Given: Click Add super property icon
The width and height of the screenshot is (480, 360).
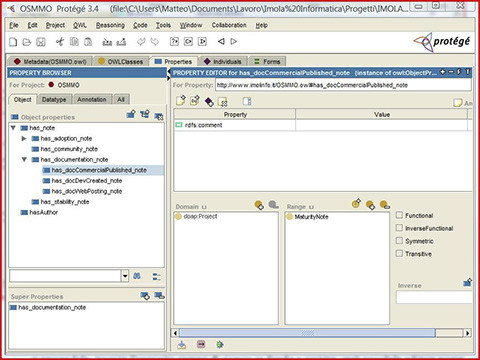Looking at the screenshot, I should tap(145, 295).
